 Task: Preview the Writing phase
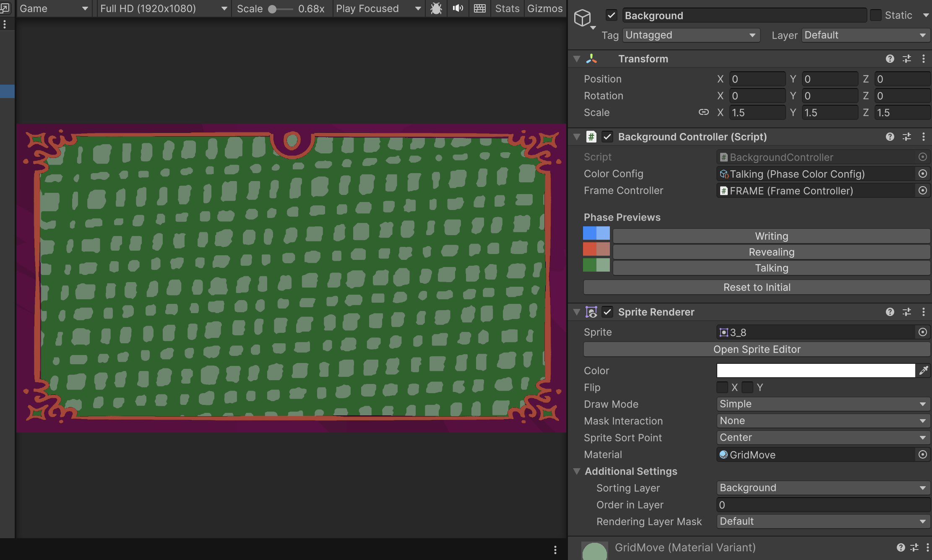(x=771, y=236)
